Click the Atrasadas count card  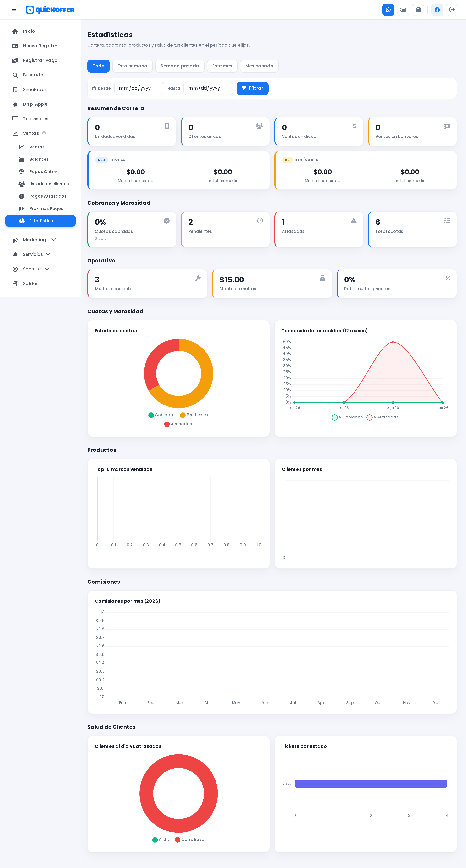point(319,229)
